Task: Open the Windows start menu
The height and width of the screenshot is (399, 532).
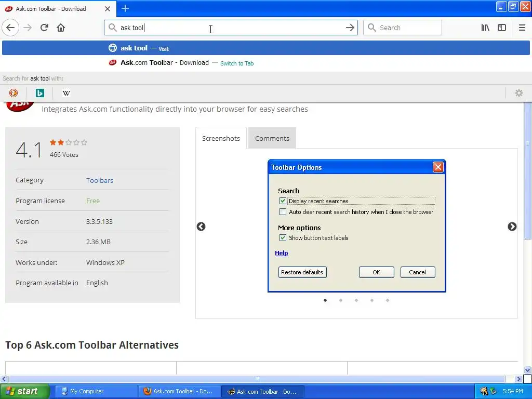Action: pyautogui.click(x=24, y=391)
